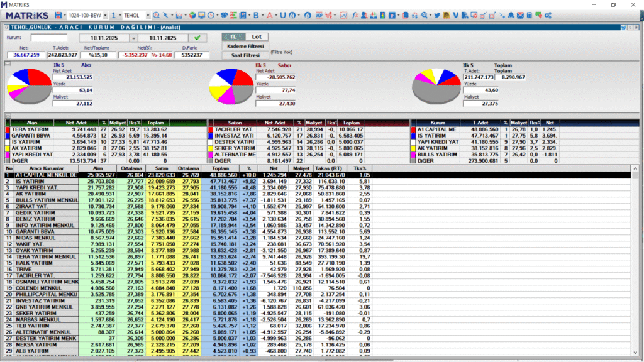Click the red A toolbar icon
Viewport: 644px width, 362px height.
pos(270,15)
